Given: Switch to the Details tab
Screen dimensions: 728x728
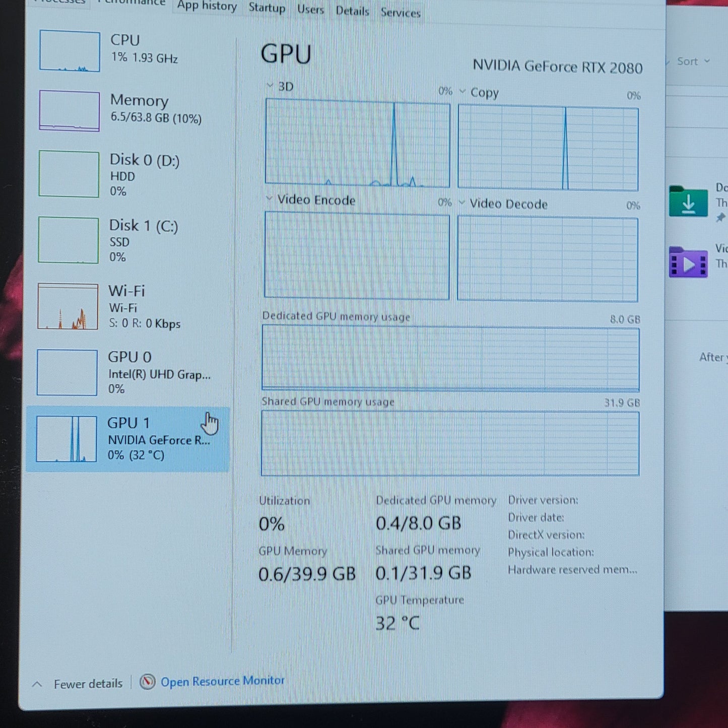Looking at the screenshot, I should pyautogui.click(x=352, y=11).
